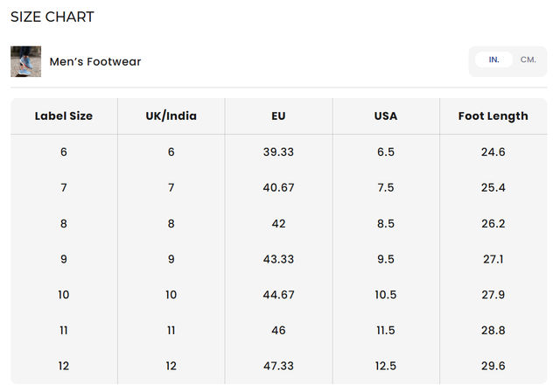
Task: Select foot length 27.1 cell
Action: [493, 259]
